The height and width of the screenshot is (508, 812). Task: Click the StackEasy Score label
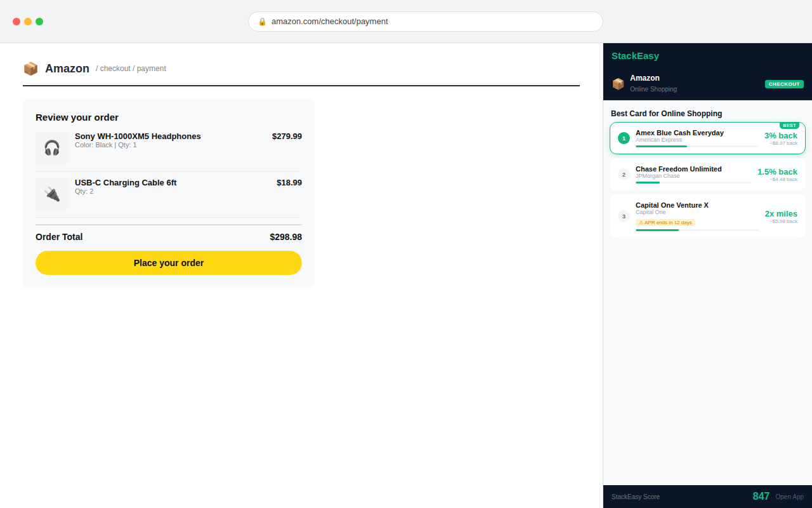636,497
